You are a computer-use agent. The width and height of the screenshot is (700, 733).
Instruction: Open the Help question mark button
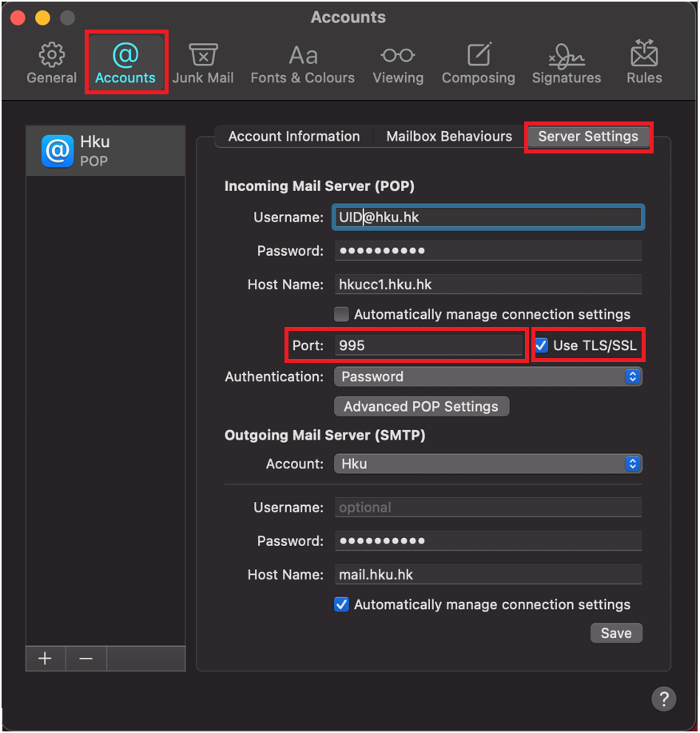(664, 699)
